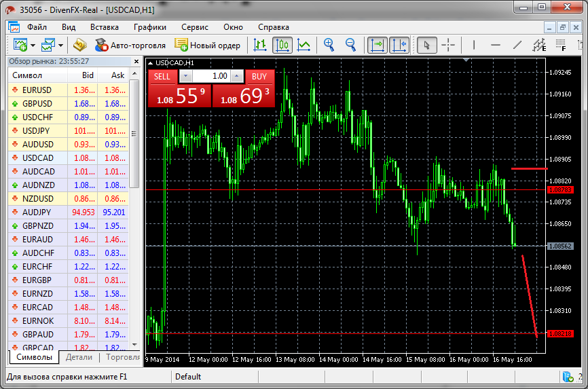Viewport: 588px width, 389px height.
Task: Click AUDJPY ask 95.201
Action: coord(113,212)
